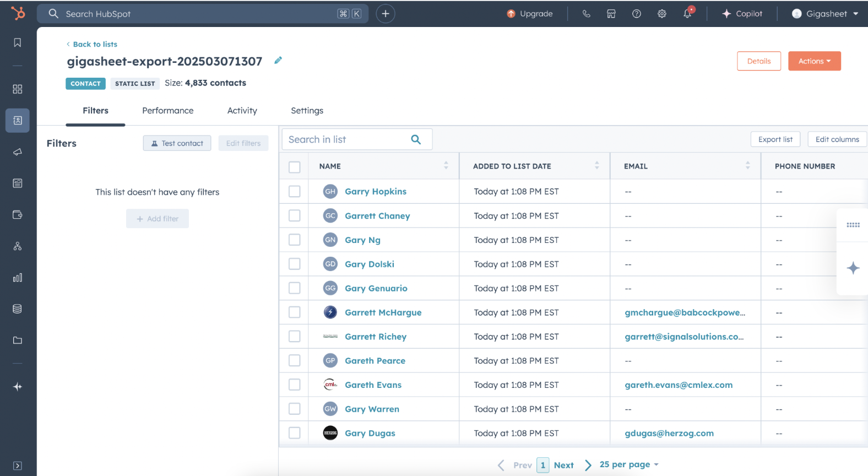
Task: Click the HubSpot sprocket logo
Action: click(18, 13)
